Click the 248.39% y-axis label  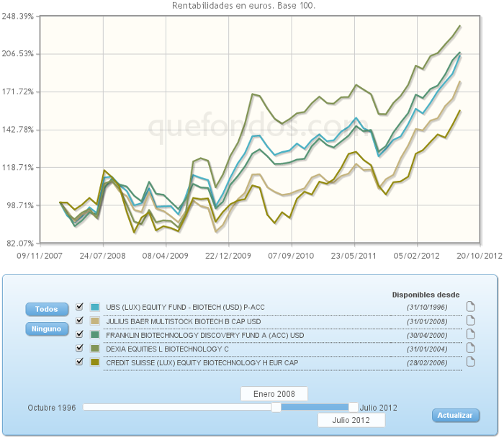(x=18, y=16)
